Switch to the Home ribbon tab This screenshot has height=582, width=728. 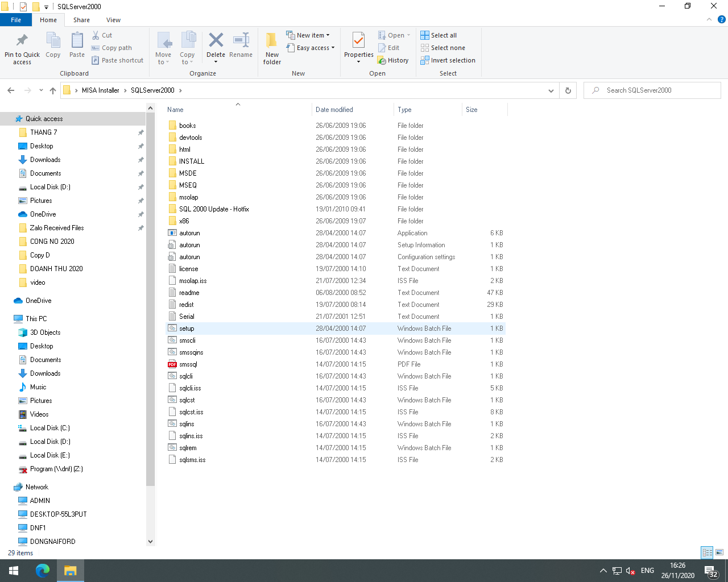pyautogui.click(x=48, y=20)
